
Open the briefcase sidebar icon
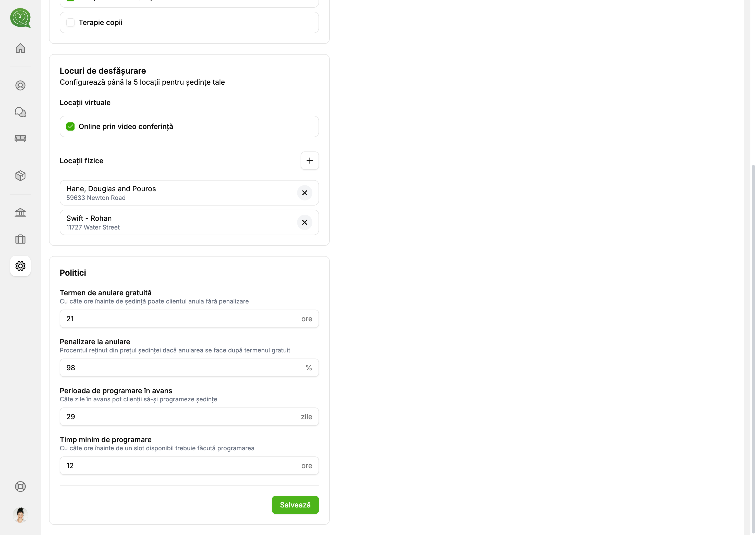(x=20, y=239)
